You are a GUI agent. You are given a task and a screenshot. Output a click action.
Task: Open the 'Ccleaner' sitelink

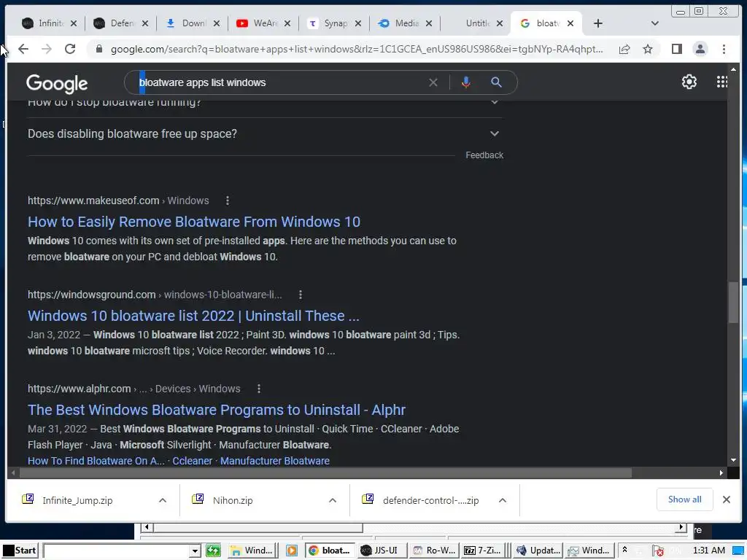coord(193,462)
